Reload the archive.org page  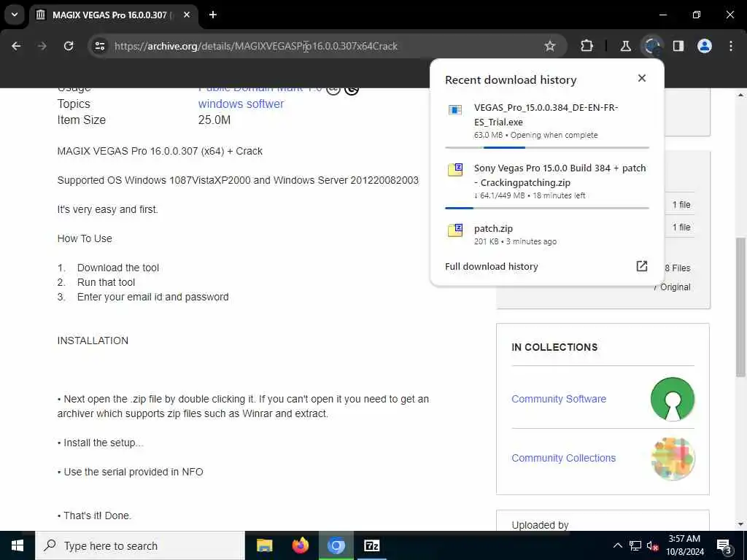tap(69, 46)
